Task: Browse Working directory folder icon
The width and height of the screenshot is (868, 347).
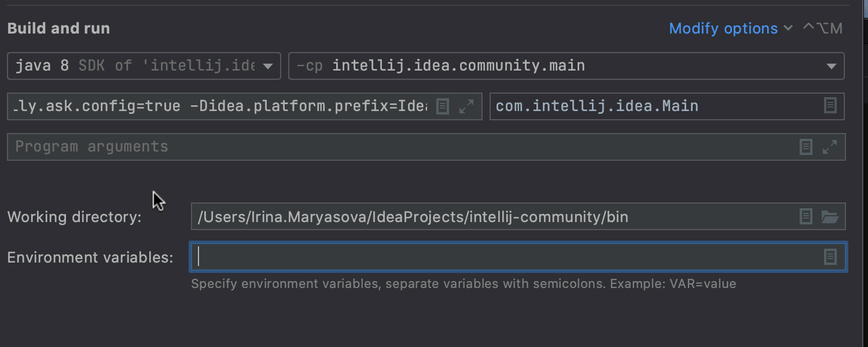Action: (x=830, y=217)
